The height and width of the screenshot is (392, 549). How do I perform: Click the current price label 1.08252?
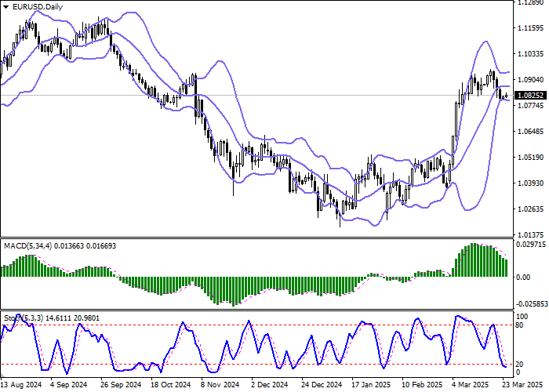[532, 96]
